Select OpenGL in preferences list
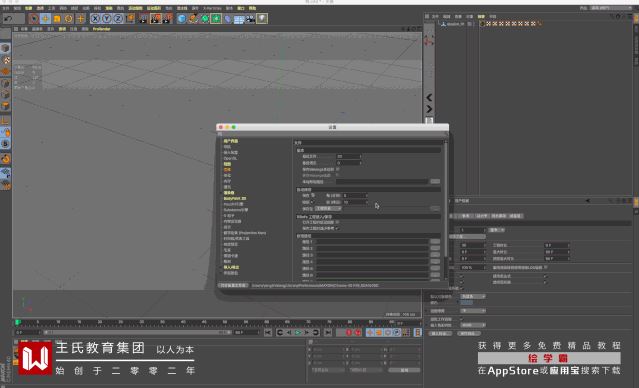639x388 pixels. tap(230, 158)
